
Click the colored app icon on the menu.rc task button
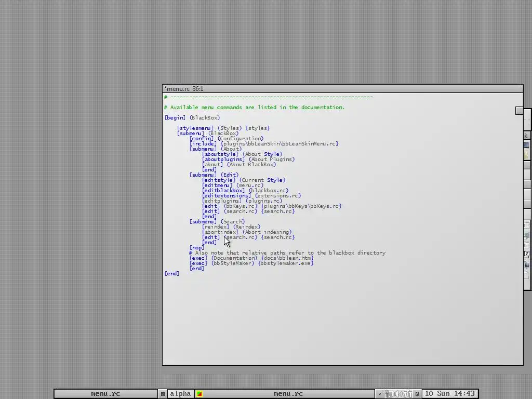[x=199, y=394]
